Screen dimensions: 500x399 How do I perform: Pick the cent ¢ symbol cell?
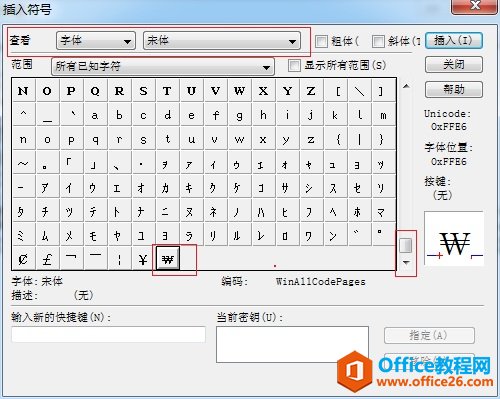click(24, 259)
